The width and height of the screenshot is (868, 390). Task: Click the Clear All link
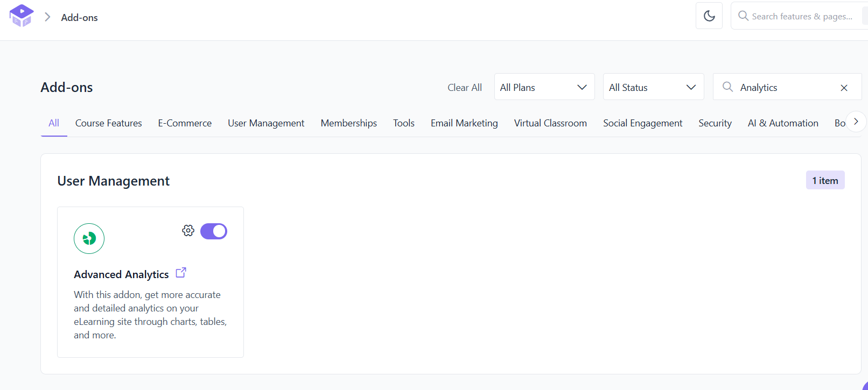pyautogui.click(x=465, y=88)
